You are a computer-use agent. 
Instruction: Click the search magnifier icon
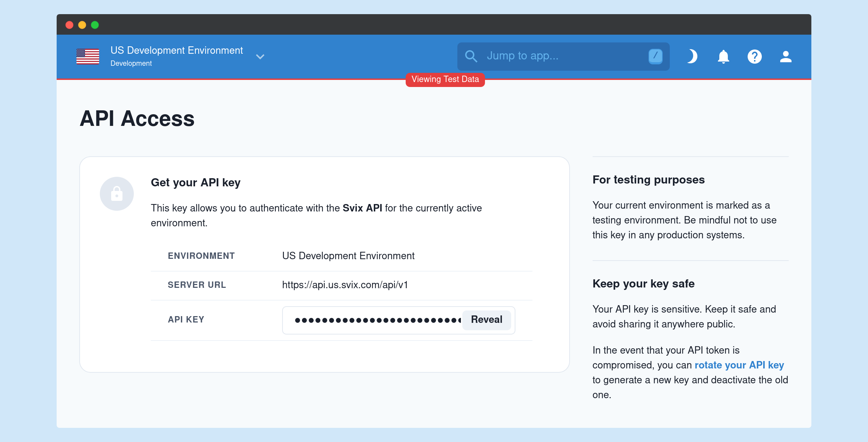coord(471,56)
